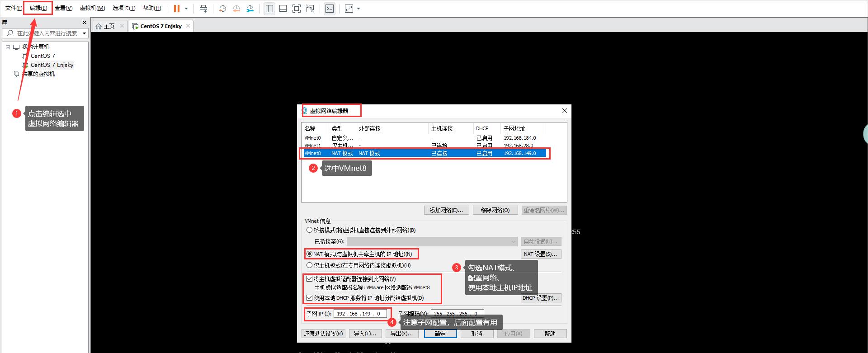Image resolution: width=868 pixels, height=353 pixels.
Task: Click the Enter full screen mode icon
Action: click(297, 9)
